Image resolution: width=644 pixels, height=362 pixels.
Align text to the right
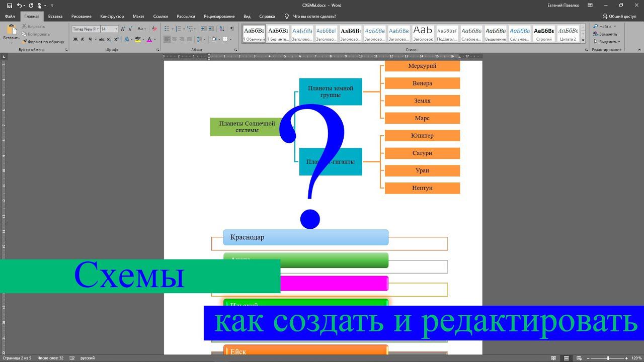(182, 39)
